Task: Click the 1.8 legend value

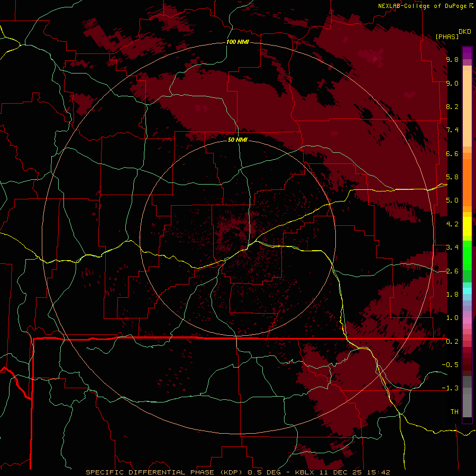Action: click(x=452, y=295)
